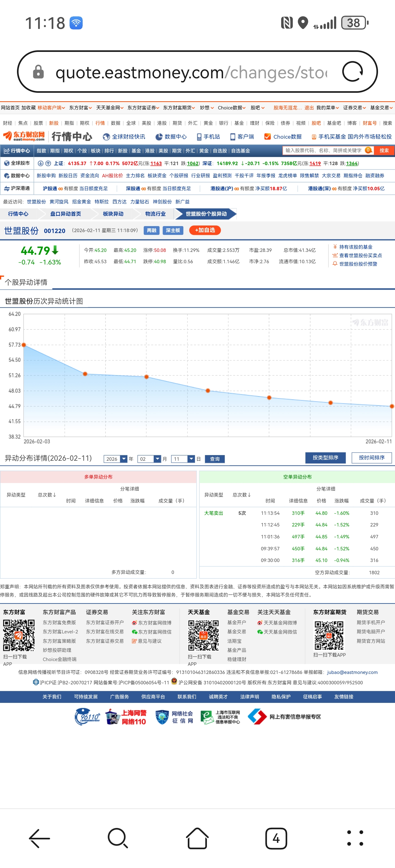
Task: Click the 查询 query button
Action: tap(215, 459)
